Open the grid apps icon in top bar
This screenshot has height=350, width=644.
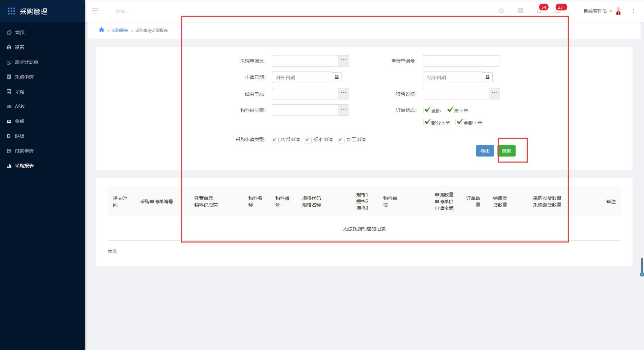[x=520, y=11]
